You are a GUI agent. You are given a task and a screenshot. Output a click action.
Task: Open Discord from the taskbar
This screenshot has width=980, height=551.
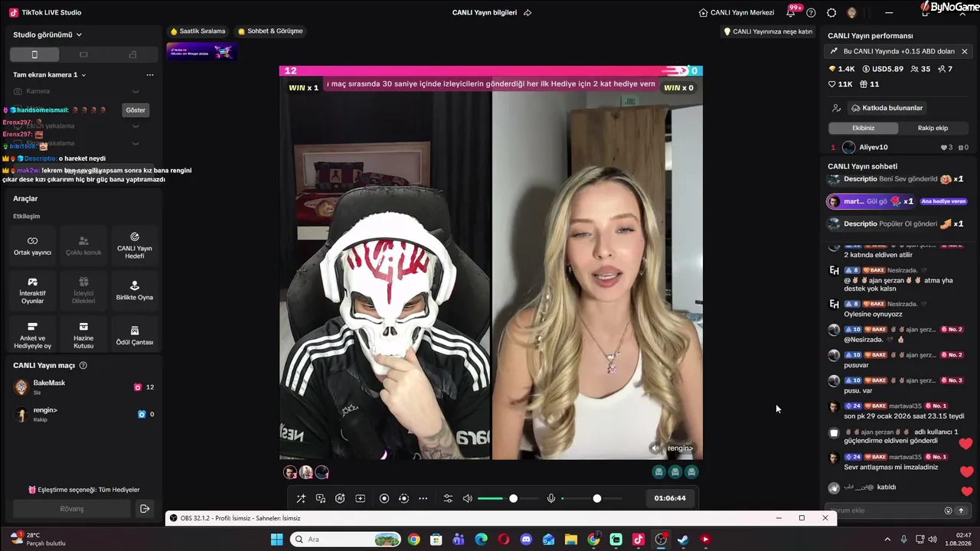(x=526, y=540)
